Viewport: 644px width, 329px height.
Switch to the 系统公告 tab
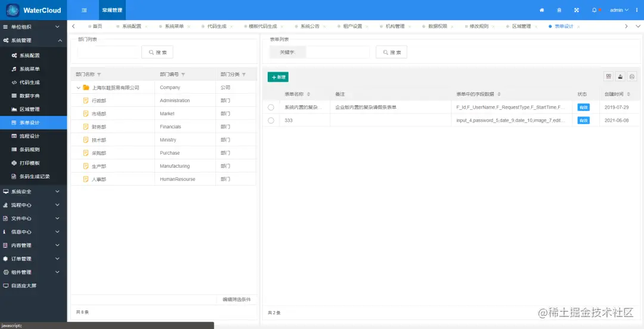coord(309,26)
